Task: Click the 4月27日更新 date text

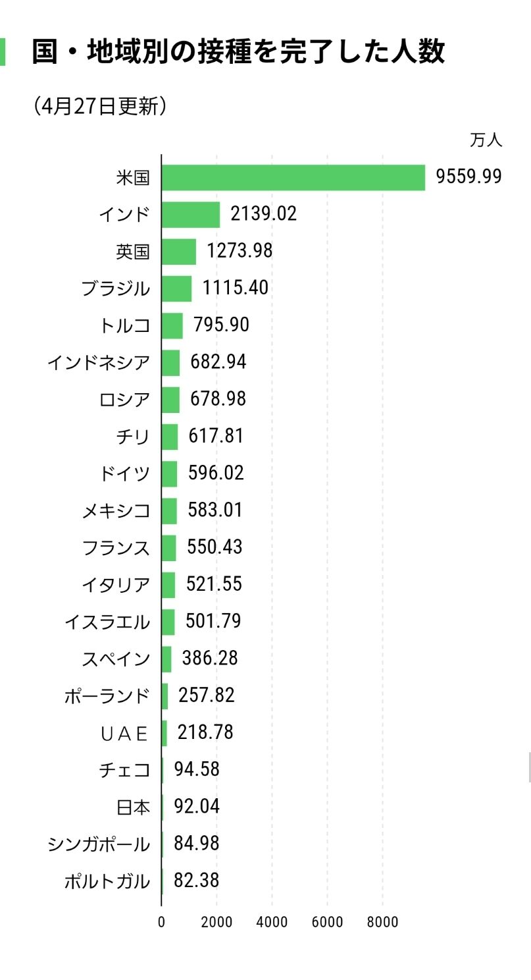Action: pos(99,105)
